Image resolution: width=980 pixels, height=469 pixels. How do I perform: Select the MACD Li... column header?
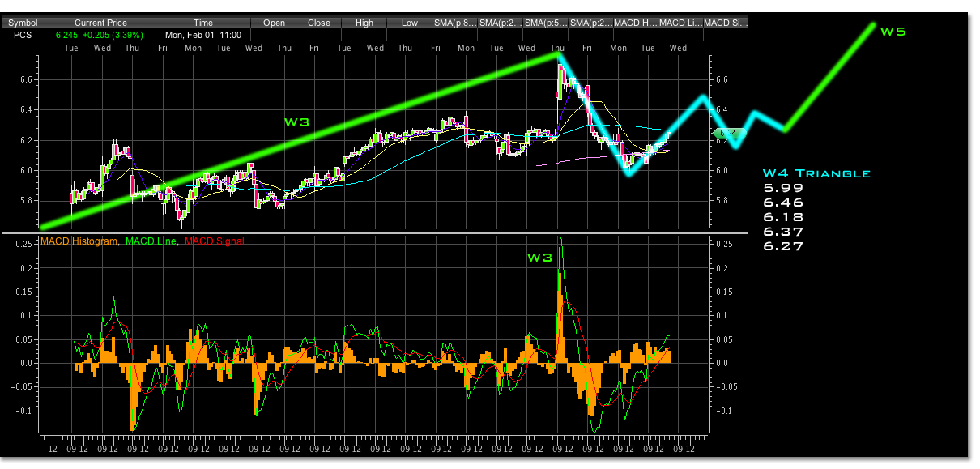point(680,23)
